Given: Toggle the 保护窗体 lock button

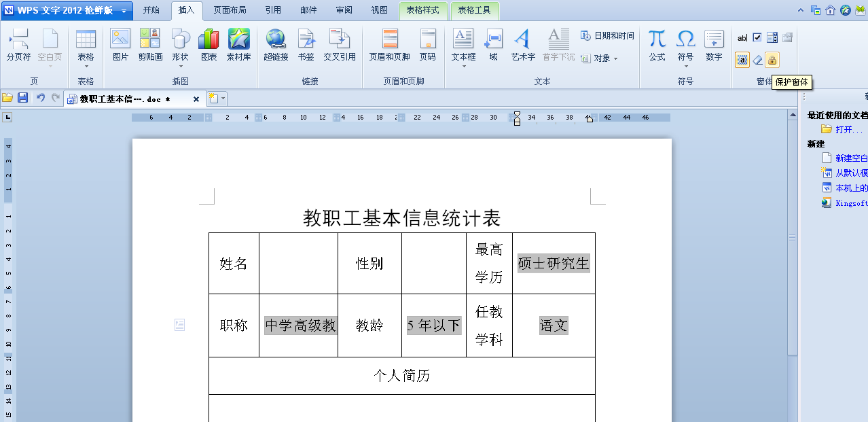Looking at the screenshot, I should [772, 60].
